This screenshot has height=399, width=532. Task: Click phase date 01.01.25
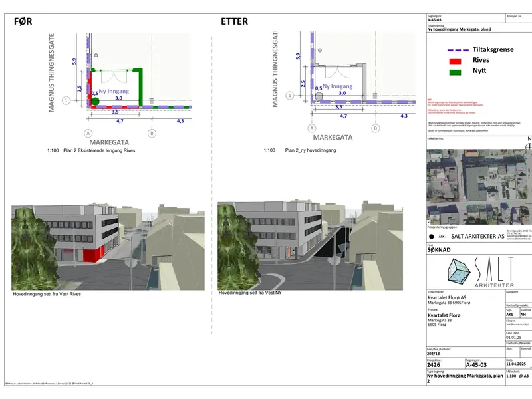coord(513,338)
